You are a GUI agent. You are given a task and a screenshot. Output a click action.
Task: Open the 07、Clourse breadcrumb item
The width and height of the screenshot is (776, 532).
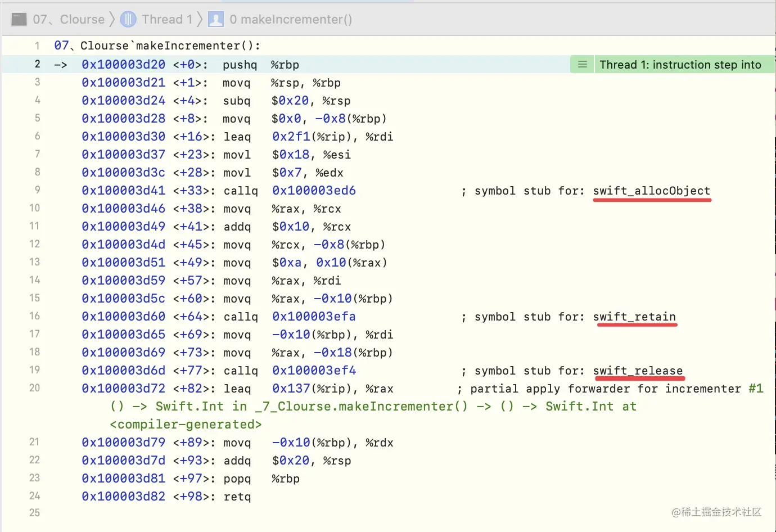tap(69, 19)
